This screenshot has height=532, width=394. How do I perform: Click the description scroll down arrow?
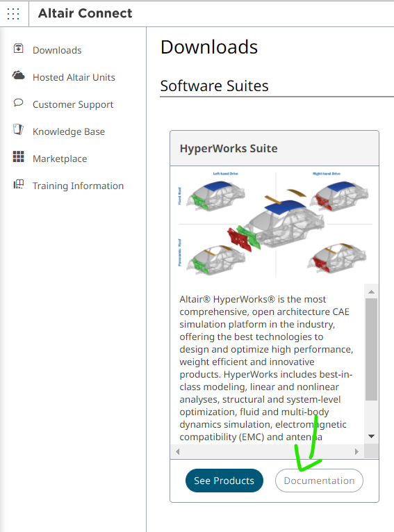[371, 436]
